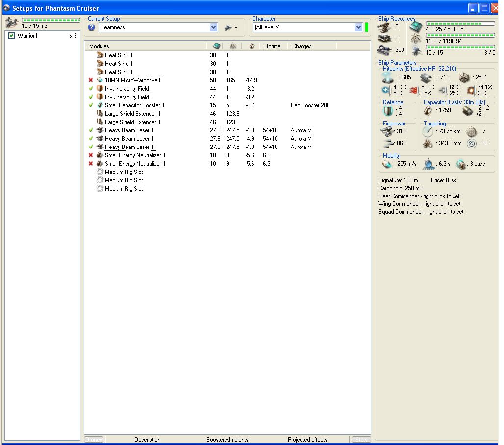Select the second Heavy Beam Laser II icon
The width and height of the screenshot is (504, 445).
(x=100, y=139)
